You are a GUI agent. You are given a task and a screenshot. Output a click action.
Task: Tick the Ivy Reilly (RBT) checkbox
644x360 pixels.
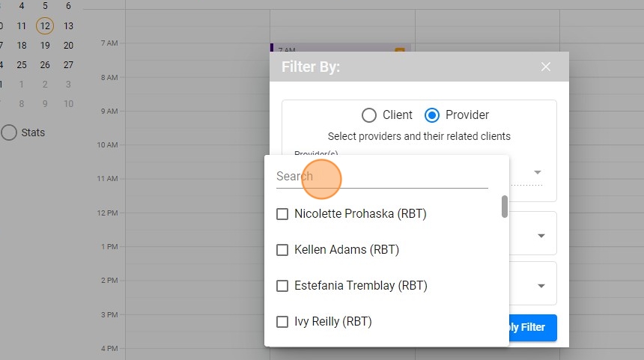coord(282,322)
